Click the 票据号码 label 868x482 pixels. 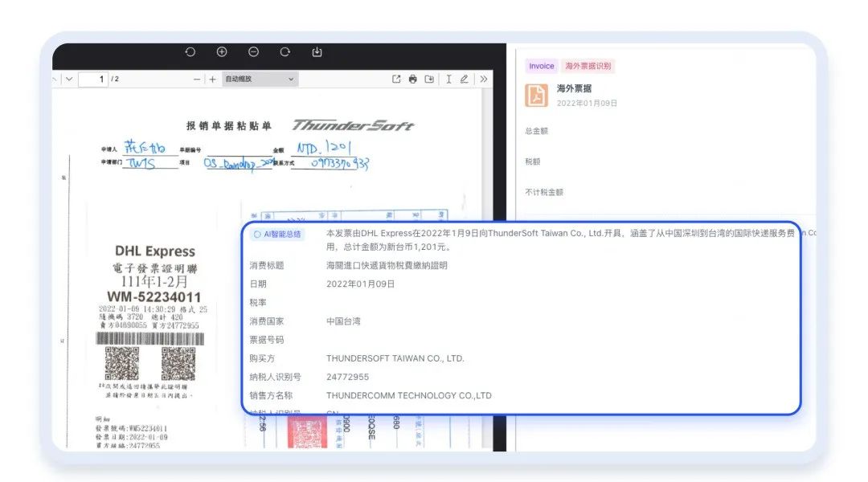coord(266,339)
